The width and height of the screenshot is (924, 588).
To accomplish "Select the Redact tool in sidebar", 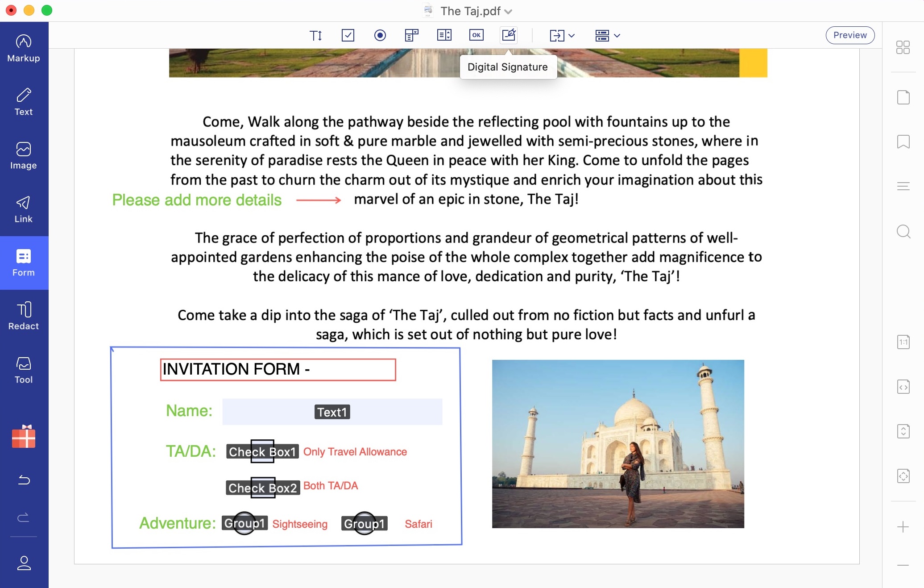I will pos(24,316).
